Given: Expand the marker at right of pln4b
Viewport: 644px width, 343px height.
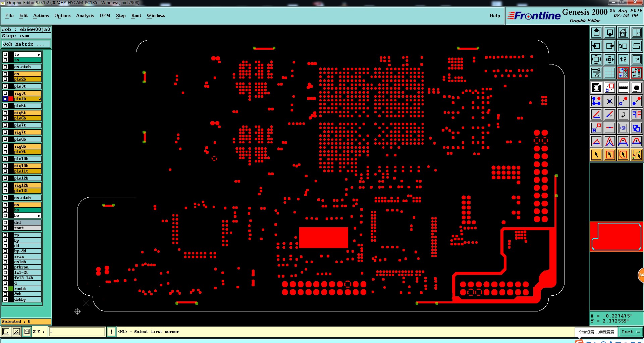Looking at the screenshot, I should click(x=40, y=99).
